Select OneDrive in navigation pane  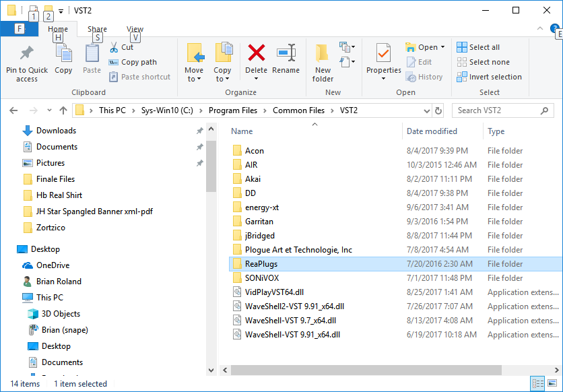pyautogui.click(x=53, y=265)
